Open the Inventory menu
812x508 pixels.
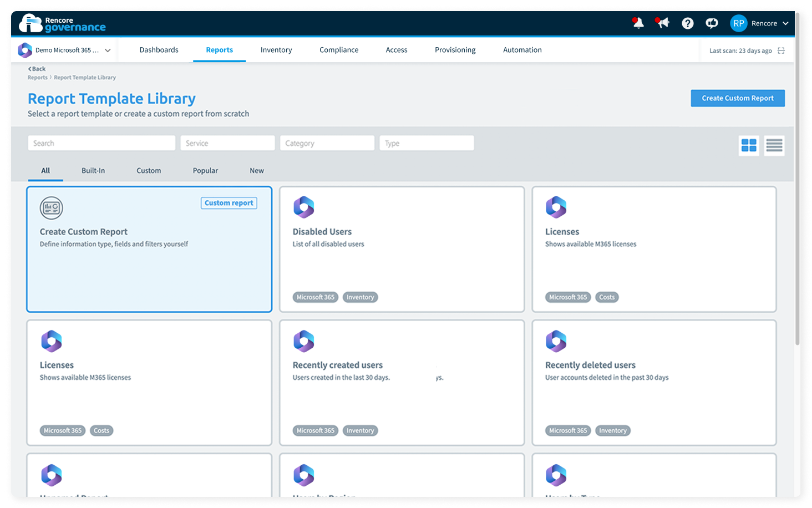(x=276, y=50)
